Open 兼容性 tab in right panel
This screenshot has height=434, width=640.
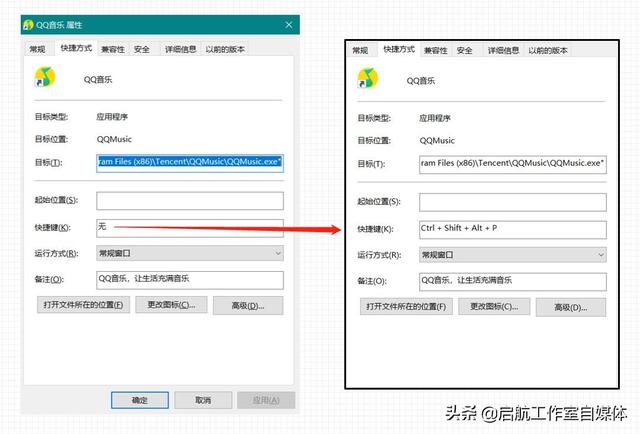(x=436, y=51)
